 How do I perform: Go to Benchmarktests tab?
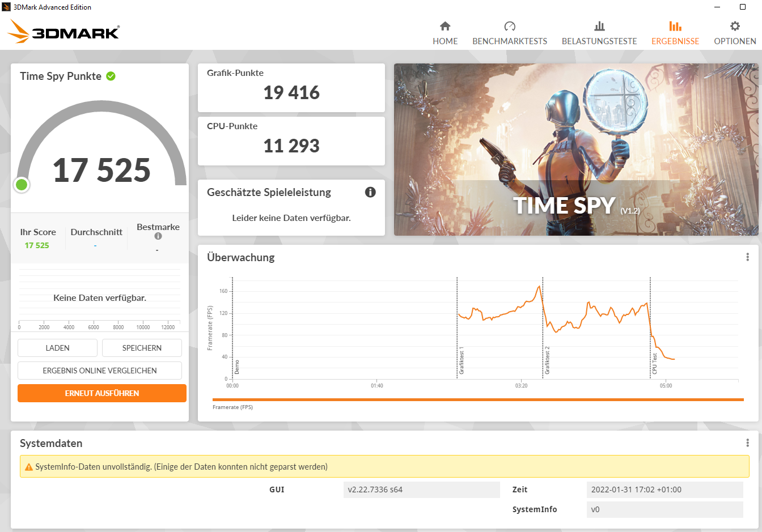click(510, 33)
